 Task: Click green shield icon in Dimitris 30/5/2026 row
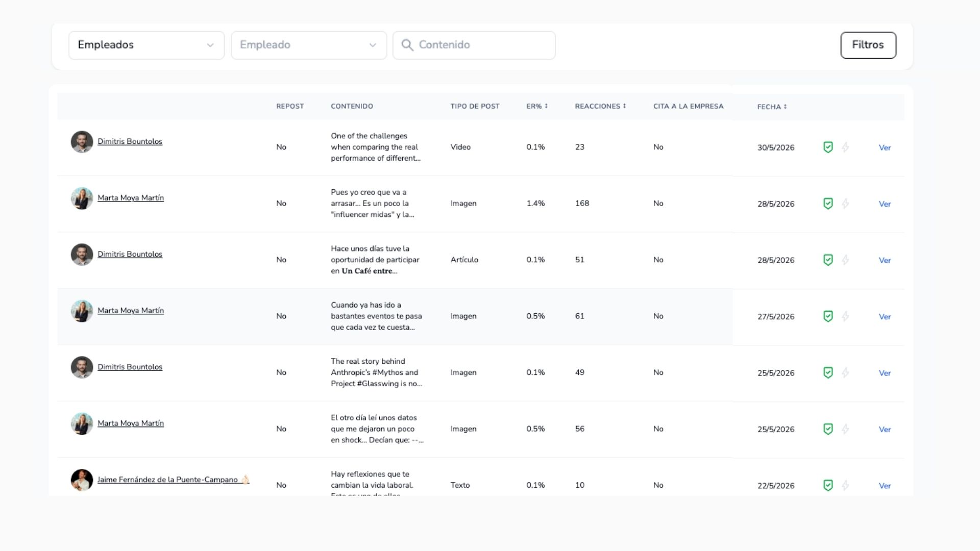click(x=828, y=147)
